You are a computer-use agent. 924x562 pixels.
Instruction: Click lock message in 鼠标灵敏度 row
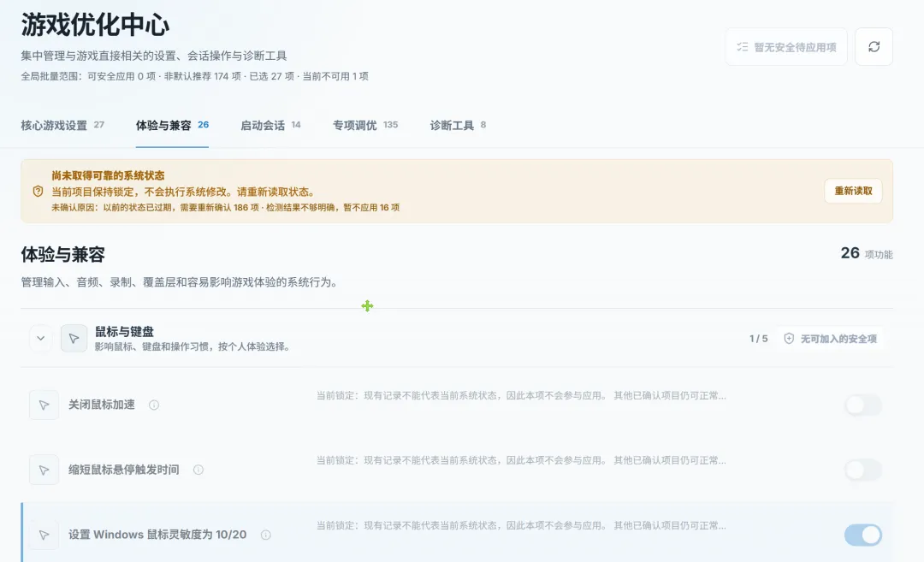click(521, 525)
